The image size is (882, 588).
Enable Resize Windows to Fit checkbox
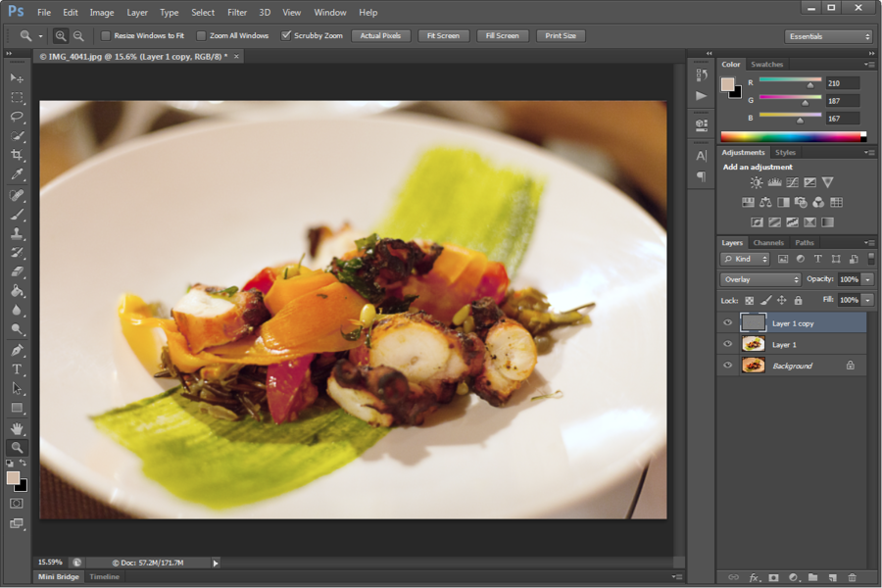coord(105,35)
